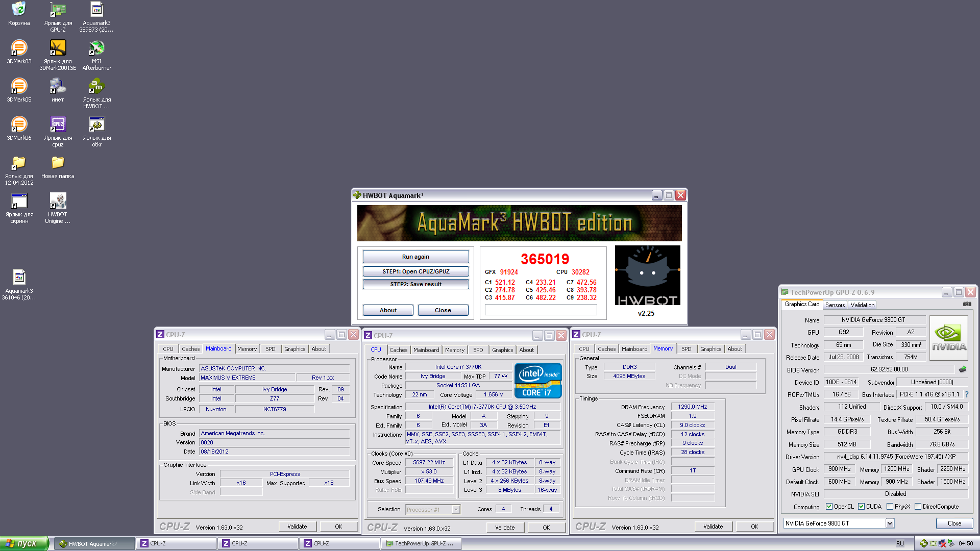The image size is (980, 551).
Task: Click the empty text field under Aquamark scores
Action: pyautogui.click(x=541, y=310)
